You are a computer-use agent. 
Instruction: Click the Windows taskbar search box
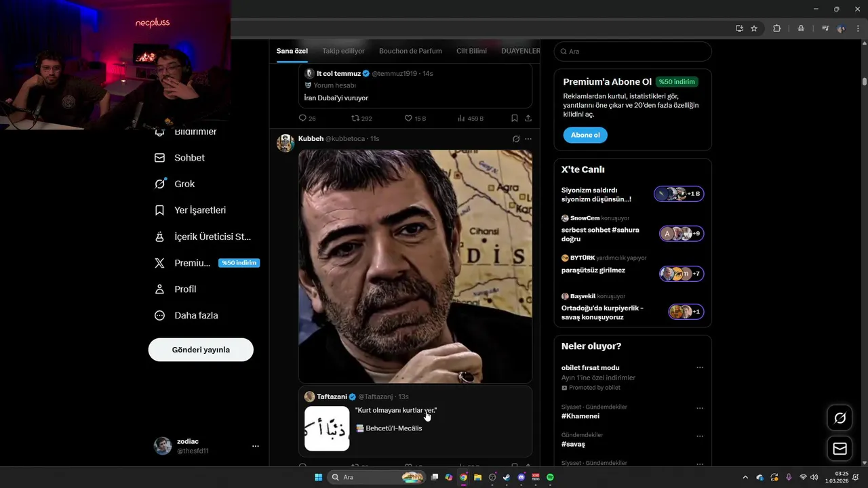click(x=376, y=477)
